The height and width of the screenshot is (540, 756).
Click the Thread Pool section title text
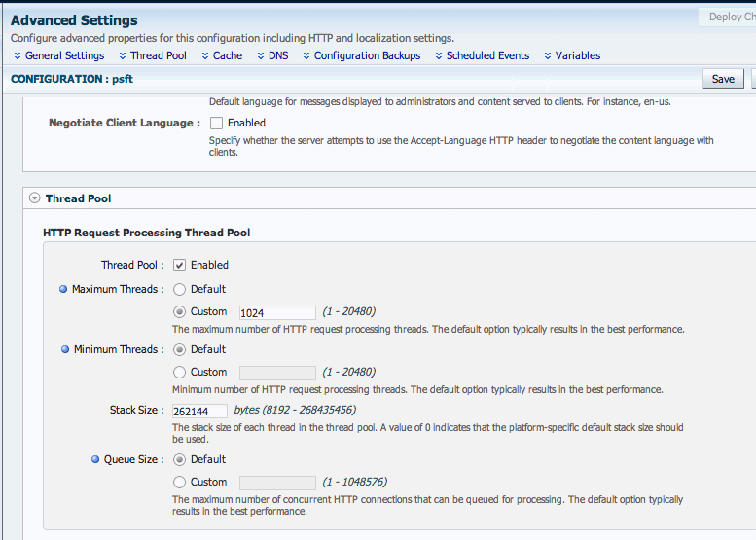pyautogui.click(x=78, y=198)
